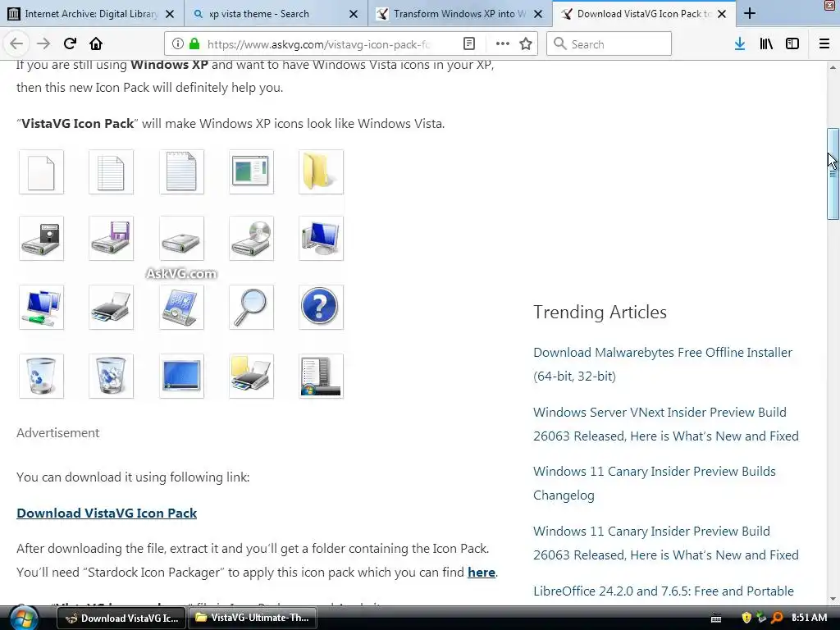This screenshot has width=840, height=630.
Task: Open LibreOffice 24.2.0 and 7.6.5 article
Action: [x=663, y=591]
